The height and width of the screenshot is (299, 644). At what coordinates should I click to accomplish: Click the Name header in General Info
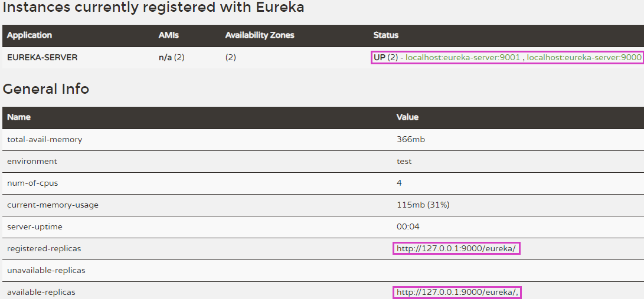click(x=19, y=117)
